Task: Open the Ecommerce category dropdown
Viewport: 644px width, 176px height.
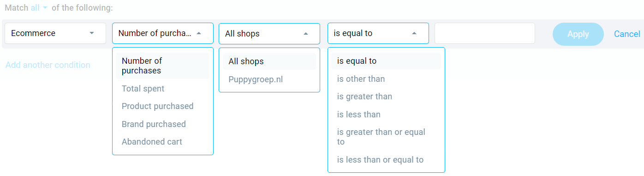Action: click(55, 33)
